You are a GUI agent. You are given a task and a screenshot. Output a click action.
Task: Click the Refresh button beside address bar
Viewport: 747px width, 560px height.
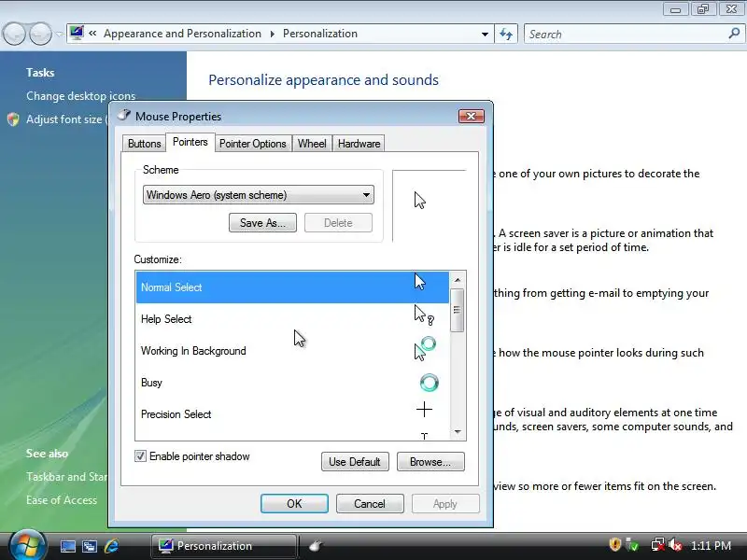[506, 34]
